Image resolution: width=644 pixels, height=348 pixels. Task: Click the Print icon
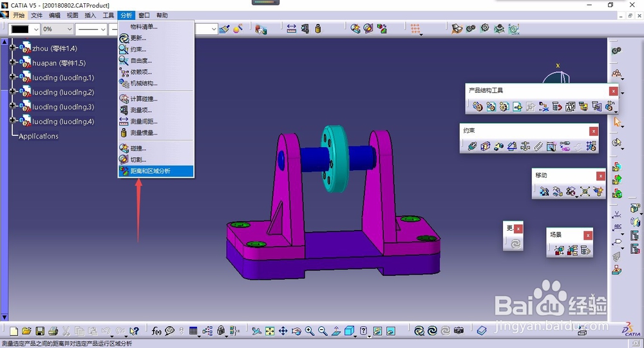coord(53,331)
